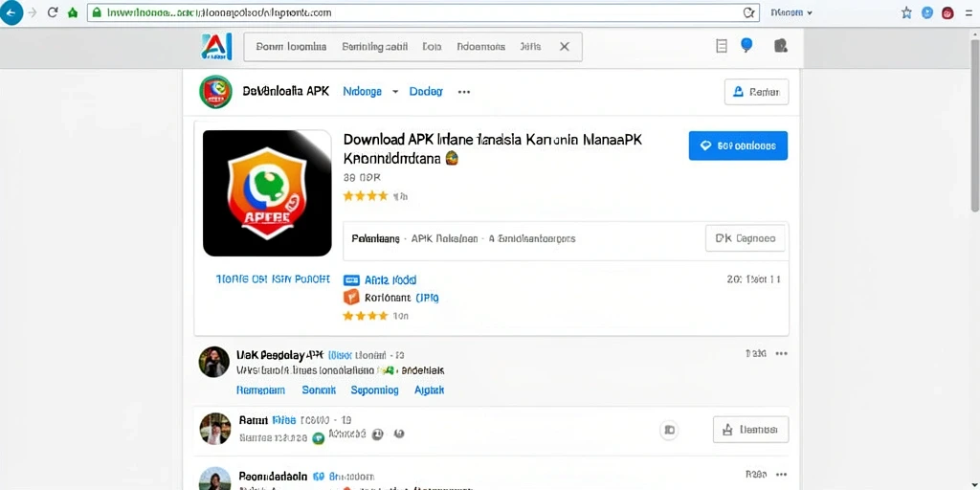Open the first header navigation tab
980x490 pixels.
[291, 46]
